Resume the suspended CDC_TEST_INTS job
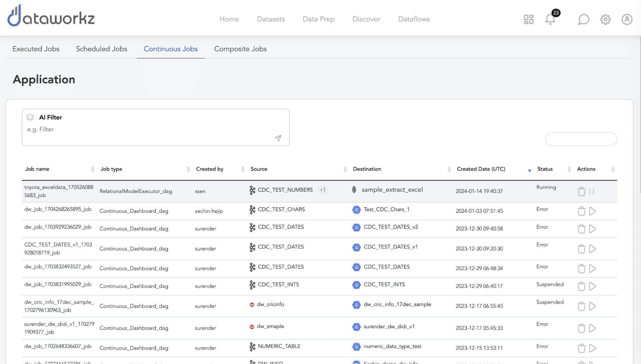This screenshot has height=364, width=641. [x=593, y=286]
